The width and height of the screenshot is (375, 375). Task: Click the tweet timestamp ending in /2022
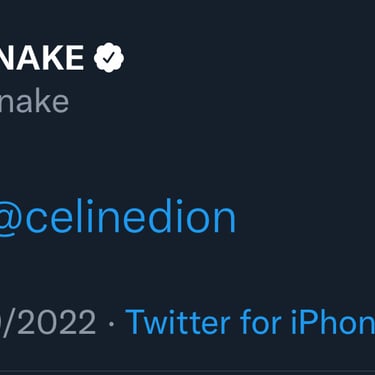click(48, 322)
